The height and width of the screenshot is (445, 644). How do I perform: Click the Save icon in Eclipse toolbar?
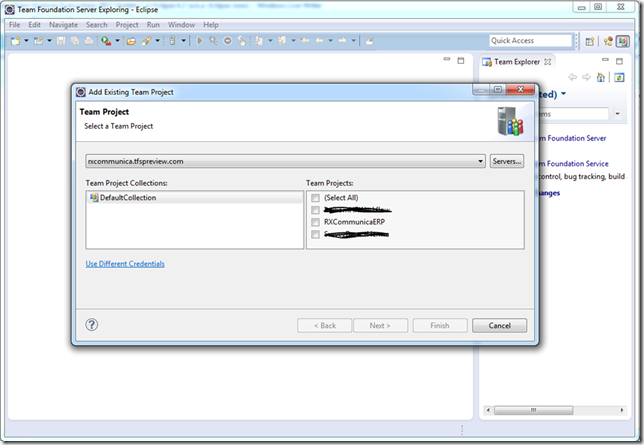click(61, 41)
